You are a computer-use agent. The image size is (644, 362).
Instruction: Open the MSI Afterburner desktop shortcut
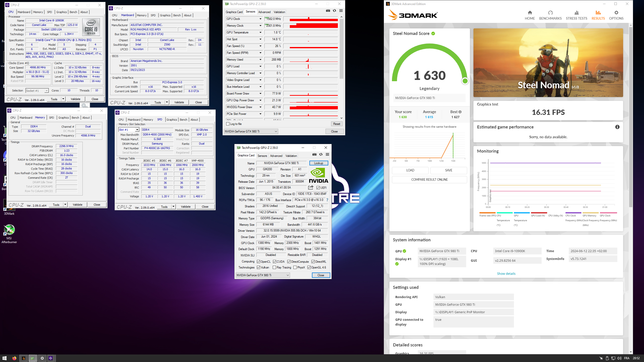[9, 234]
